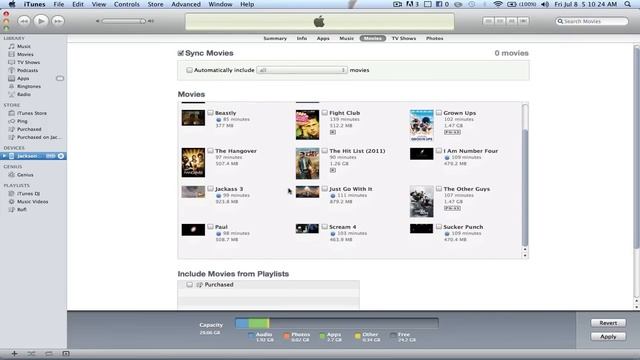
Task: Switch to the Apps tab
Action: click(x=323, y=38)
